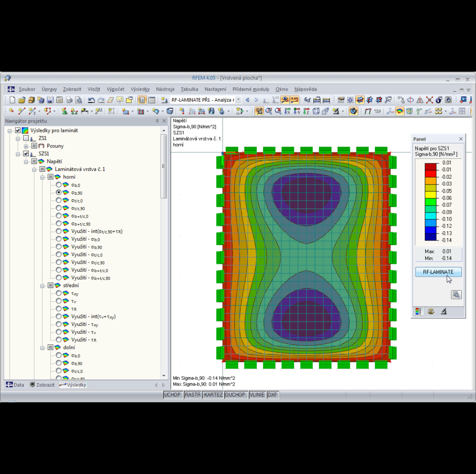Open the Soubor menu

pos(27,89)
